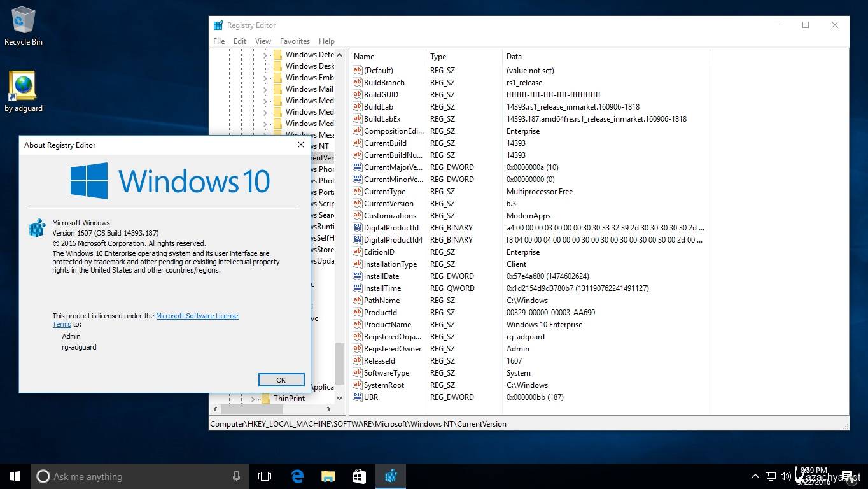The width and height of the screenshot is (868, 489).
Task: Click the ProductName string value icon
Action: coord(358,325)
